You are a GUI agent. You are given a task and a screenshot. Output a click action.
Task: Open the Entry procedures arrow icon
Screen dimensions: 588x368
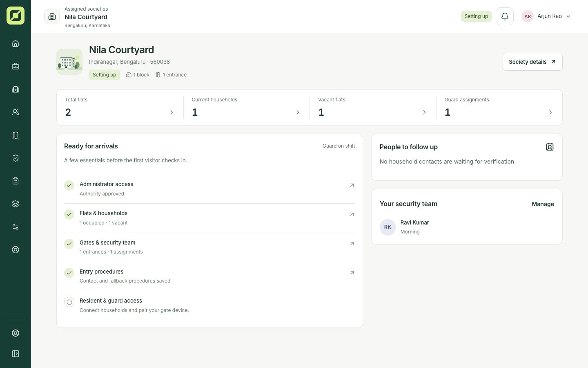point(352,273)
